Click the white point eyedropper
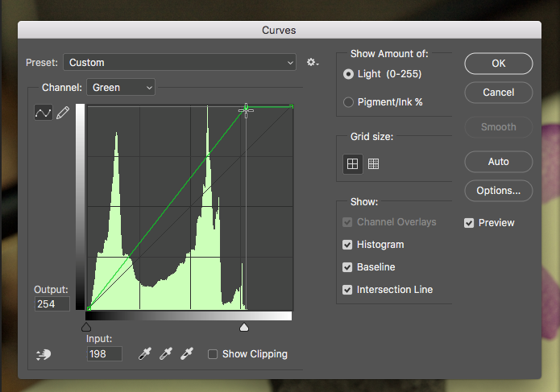The height and width of the screenshot is (392, 560). pos(187,353)
